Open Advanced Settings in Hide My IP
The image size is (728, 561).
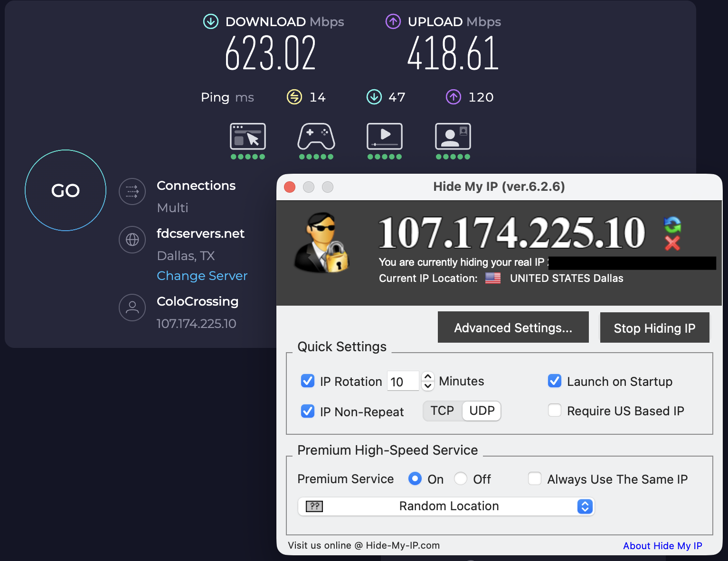[513, 327]
